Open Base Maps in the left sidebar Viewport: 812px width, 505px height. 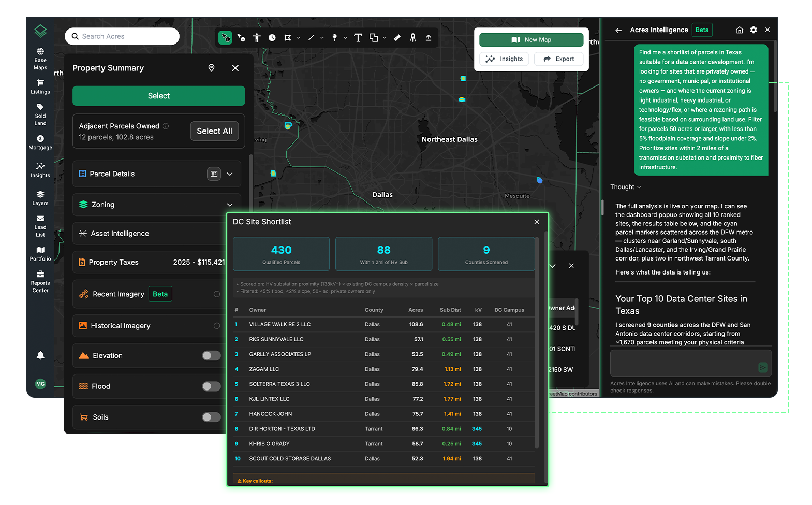40,59
